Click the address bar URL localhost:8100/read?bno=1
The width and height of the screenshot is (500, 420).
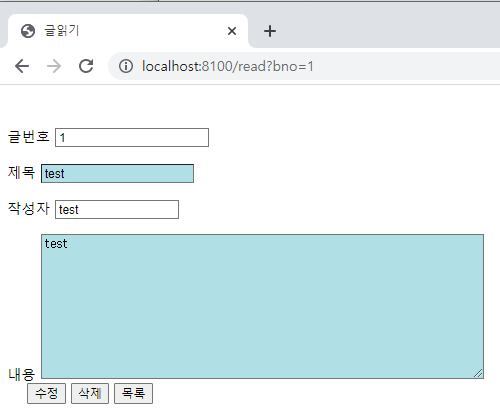[x=228, y=66]
